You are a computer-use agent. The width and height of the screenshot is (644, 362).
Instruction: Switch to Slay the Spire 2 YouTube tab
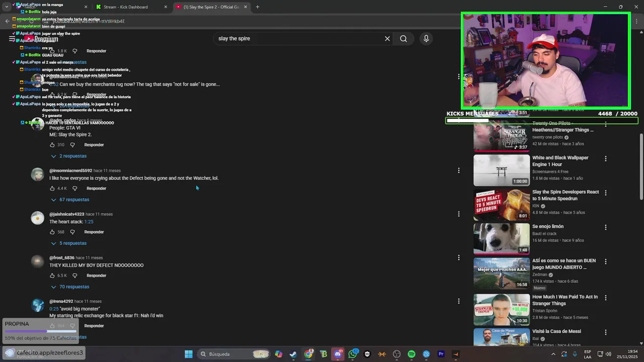[x=211, y=7]
